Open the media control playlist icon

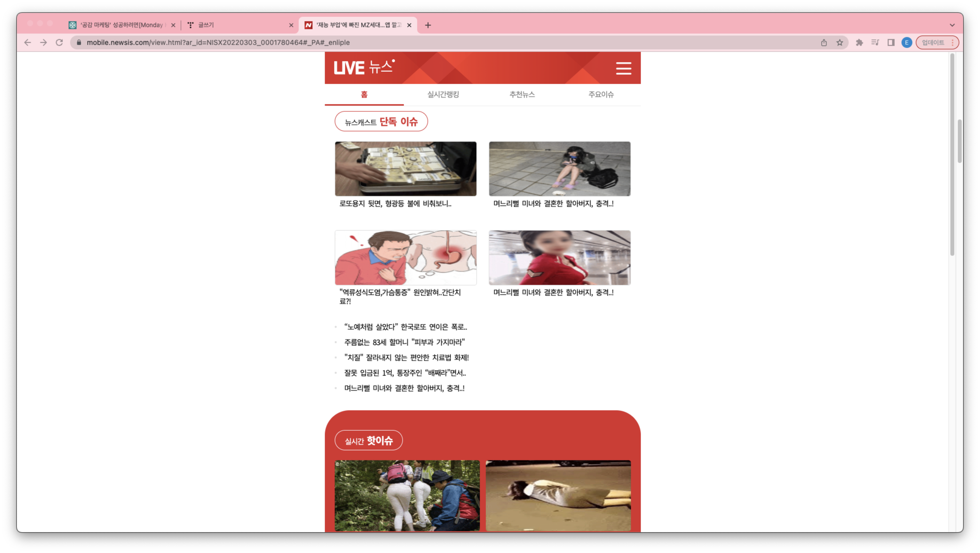875,43
